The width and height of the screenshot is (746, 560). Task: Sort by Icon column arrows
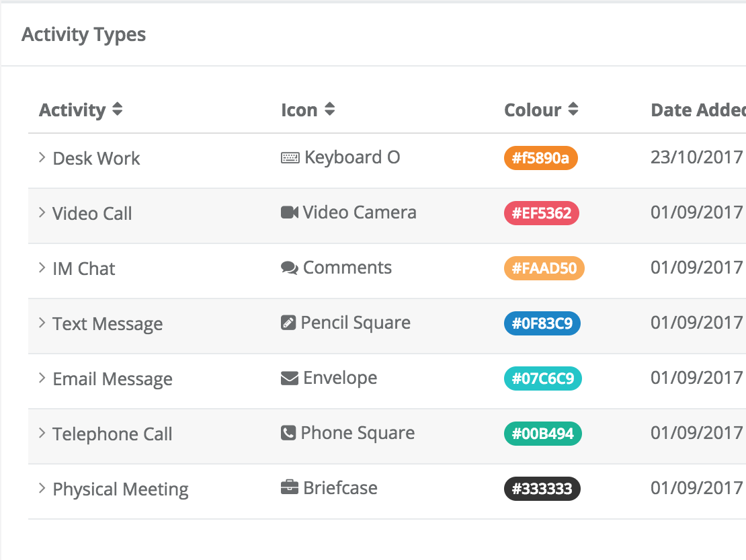click(330, 110)
